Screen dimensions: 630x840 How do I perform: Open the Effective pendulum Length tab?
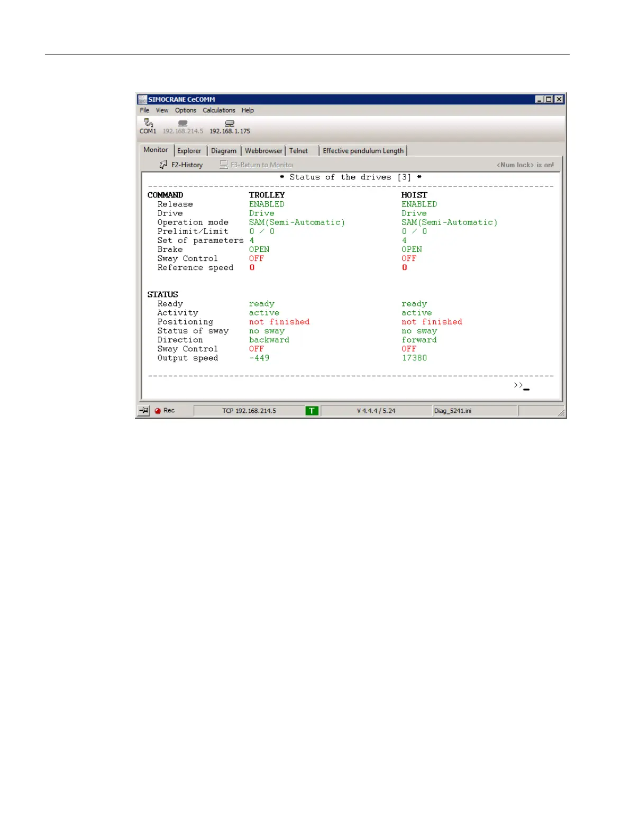(363, 151)
